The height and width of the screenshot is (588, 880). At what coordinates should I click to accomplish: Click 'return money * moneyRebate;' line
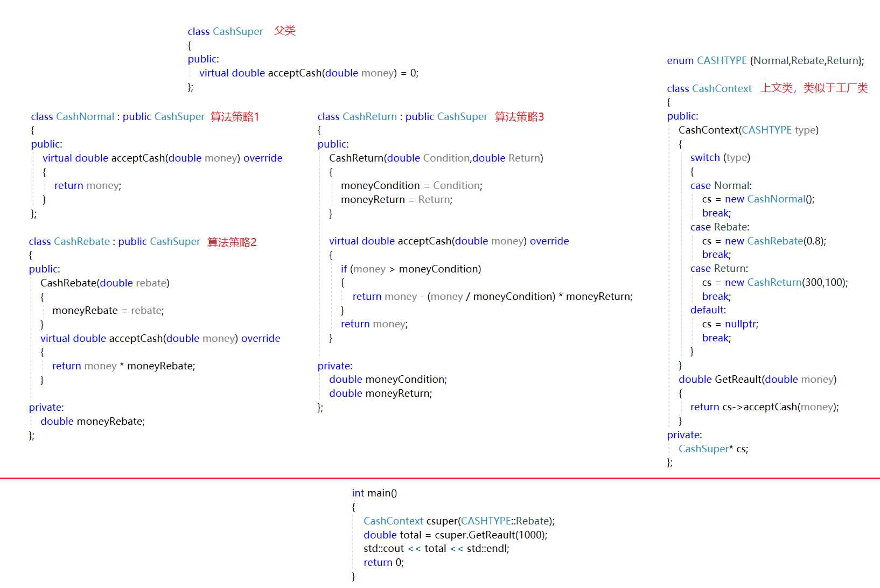pyautogui.click(x=124, y=366)
